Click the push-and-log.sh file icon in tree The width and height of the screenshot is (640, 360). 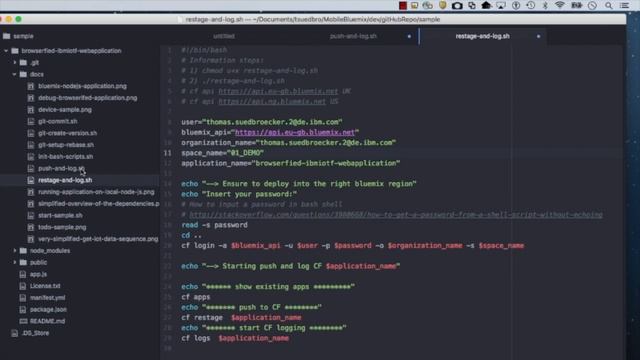31,168
